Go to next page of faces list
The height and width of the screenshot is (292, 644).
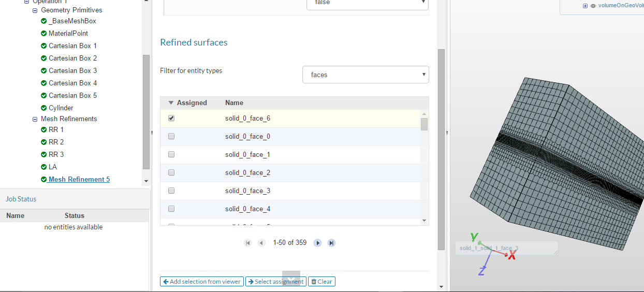pos(318,243)
